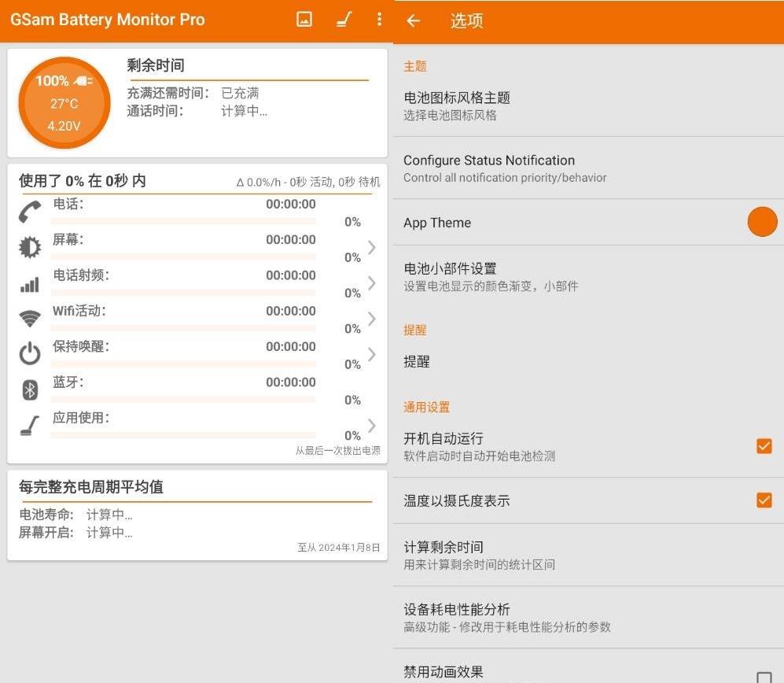Expand the 应用使用 details chevron

pos(372,426)
